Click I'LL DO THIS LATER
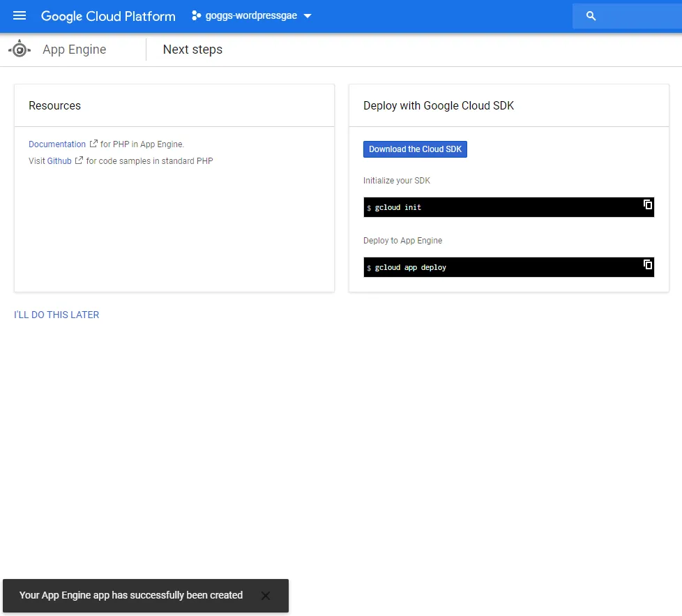Screen dimensions: 682x616 click(x=56, y=315)
